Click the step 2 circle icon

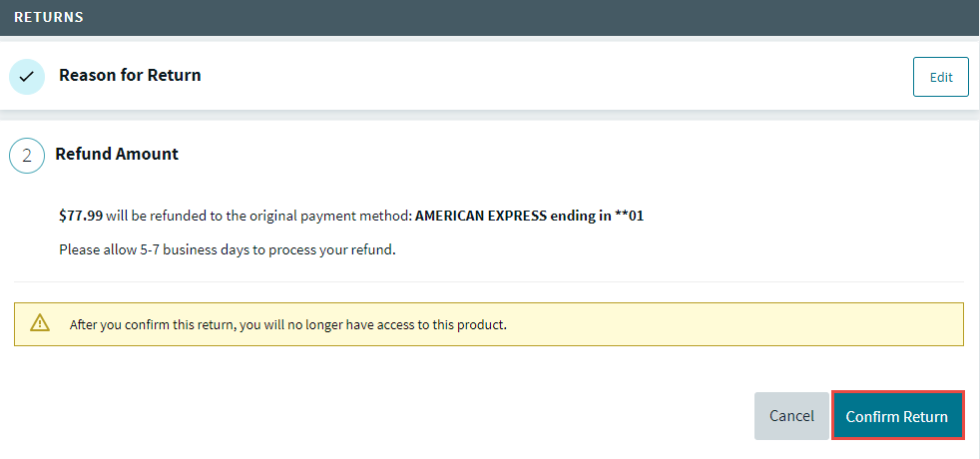tap(26, 156)
